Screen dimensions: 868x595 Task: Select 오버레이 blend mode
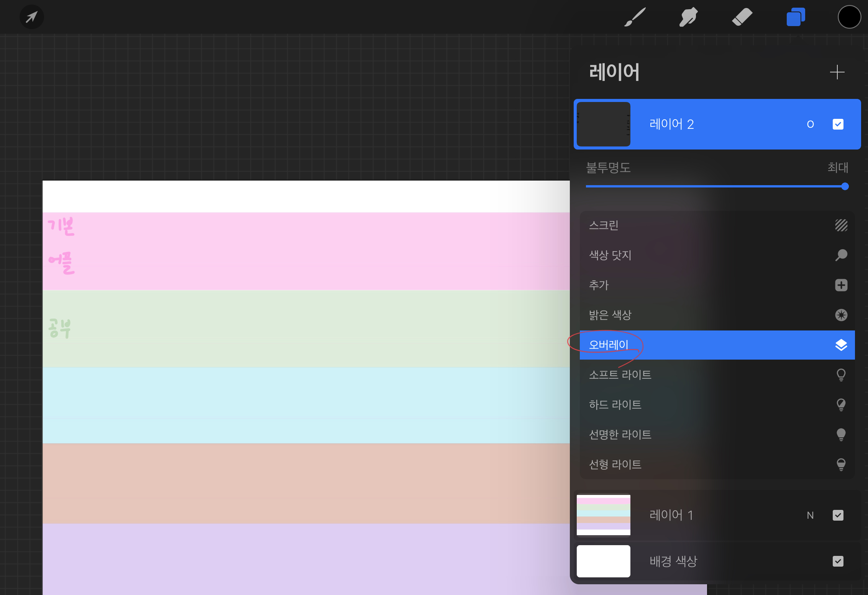pos(609,345)
